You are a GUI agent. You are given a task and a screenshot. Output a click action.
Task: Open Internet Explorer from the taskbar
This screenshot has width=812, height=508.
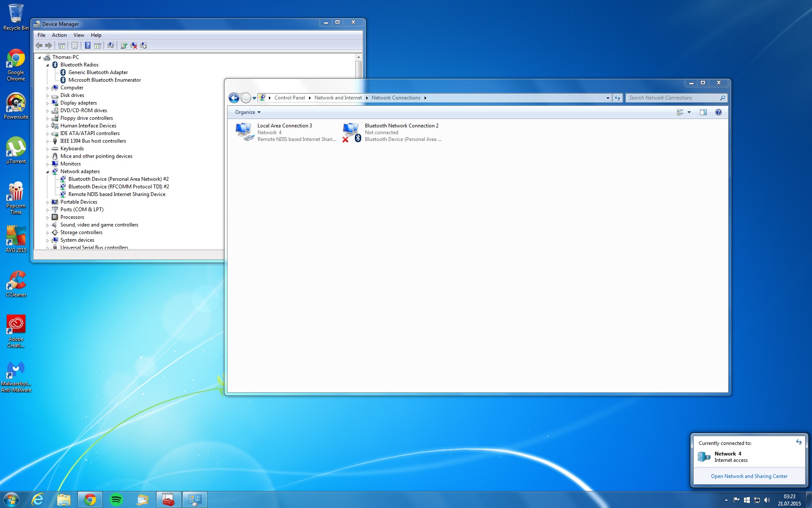(x=38, y=500)
